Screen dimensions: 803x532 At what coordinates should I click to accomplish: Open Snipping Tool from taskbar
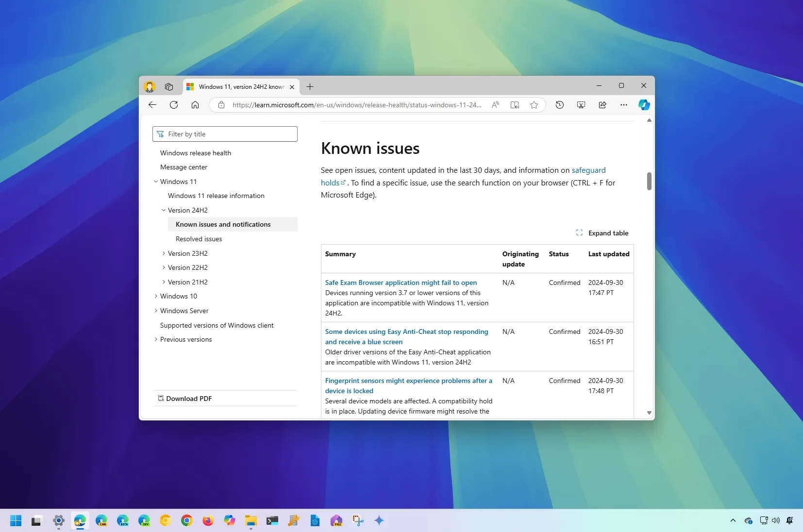pos(358,521)
